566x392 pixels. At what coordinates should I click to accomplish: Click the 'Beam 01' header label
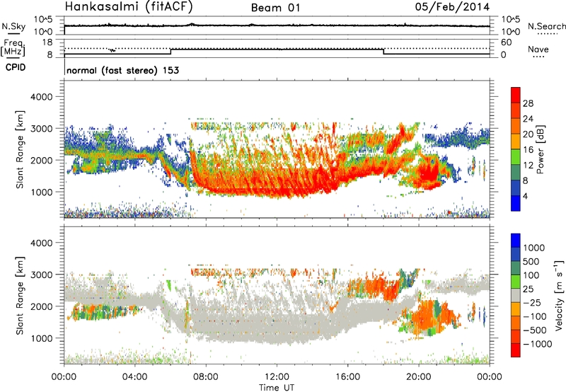(x=275, y=8)
